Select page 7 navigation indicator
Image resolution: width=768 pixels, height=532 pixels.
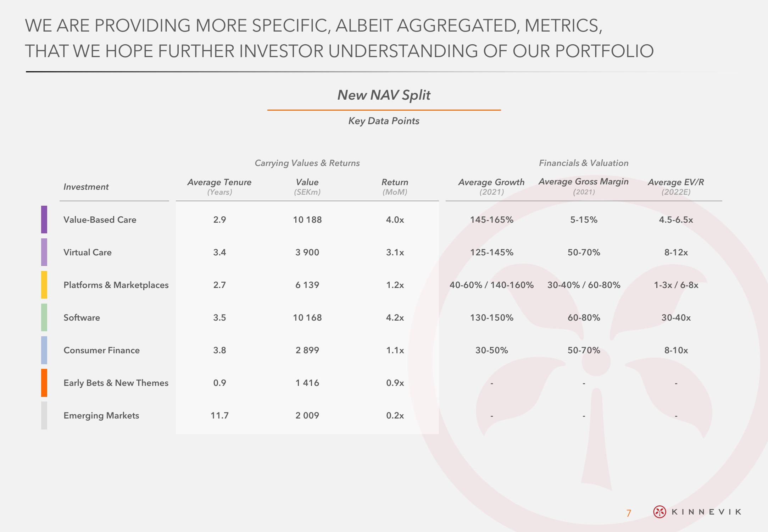[630, 511]
